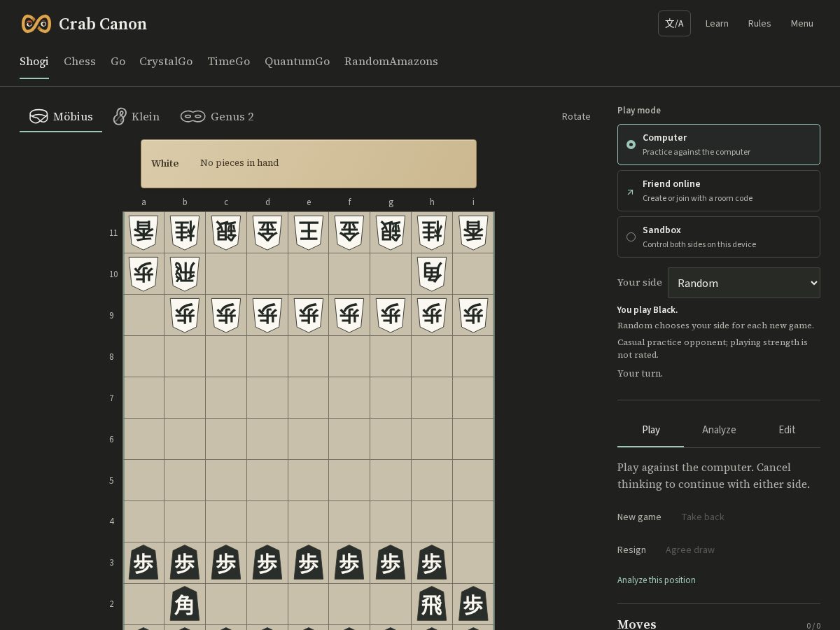The width and height of the screenshot is (840, 630).
Task: Select White's lance on a11
Action: (143, 232)
